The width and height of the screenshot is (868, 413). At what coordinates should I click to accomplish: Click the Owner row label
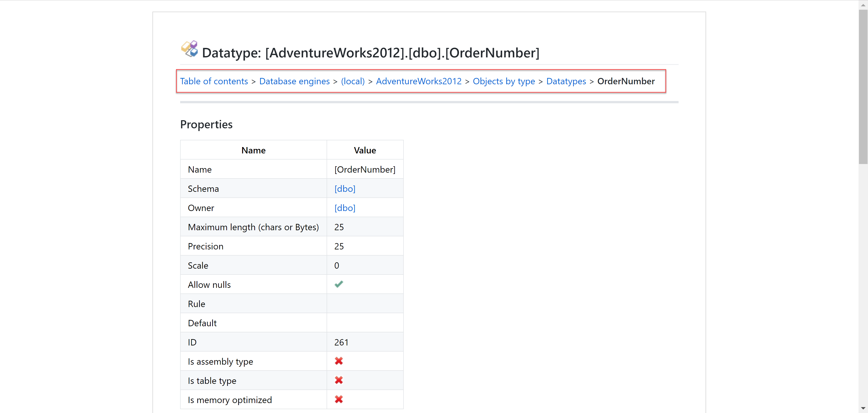201,208
